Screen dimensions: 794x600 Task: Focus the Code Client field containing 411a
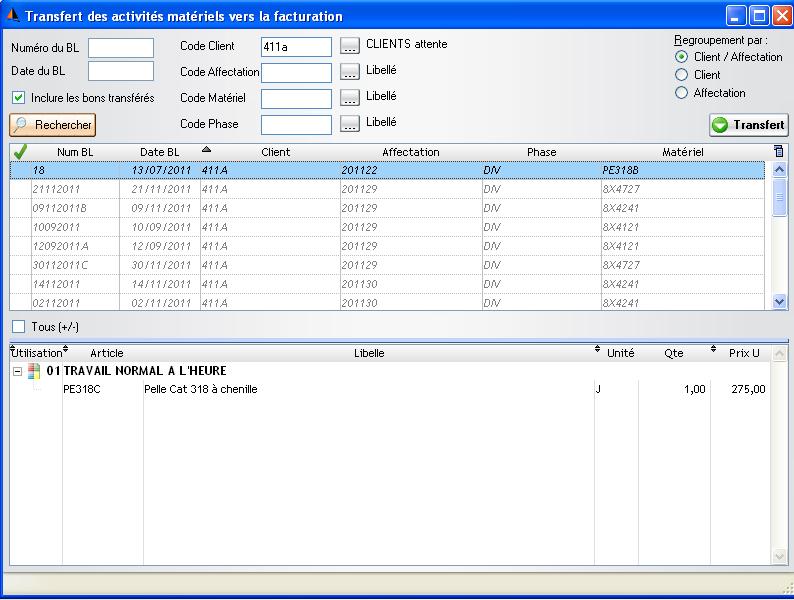296,47
